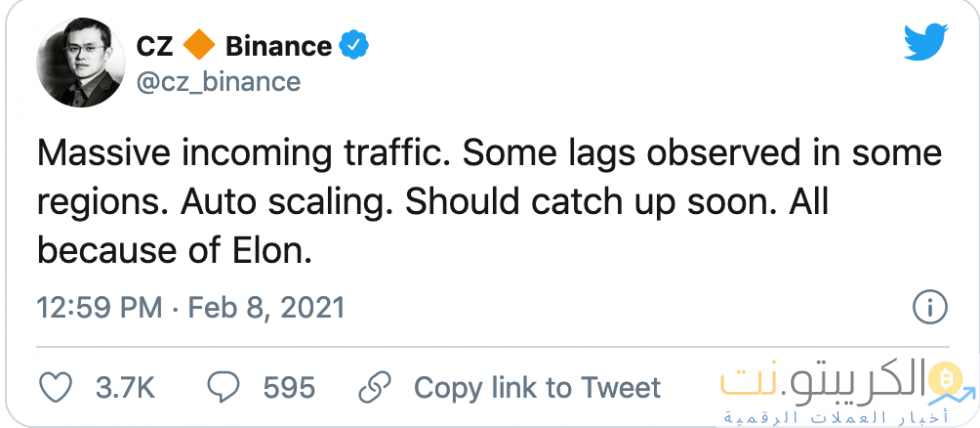Click the reply speech bubble icon
Image resolution: width=980 pixels, height=428 pixels.
click(225, 387)
